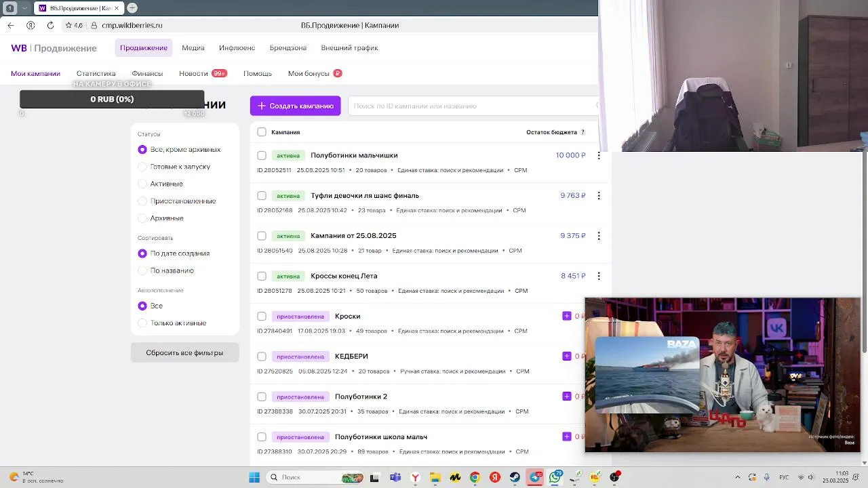Open the Кроссы конец Лета campaign name
The width and height of the screenshot is (868, 488).
tap(344, 276)
